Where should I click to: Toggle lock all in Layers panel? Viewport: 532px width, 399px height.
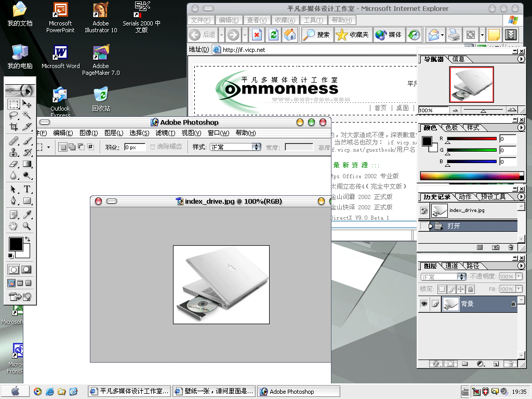point(470,289)
